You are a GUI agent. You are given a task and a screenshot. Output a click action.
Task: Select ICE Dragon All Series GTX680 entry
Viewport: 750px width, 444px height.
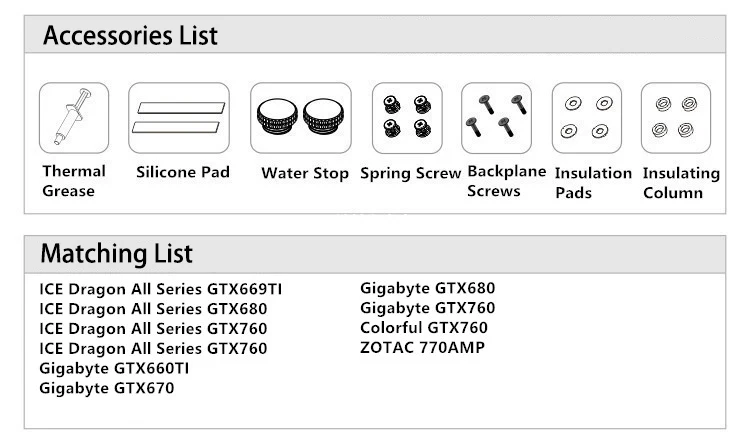(153, 309)
